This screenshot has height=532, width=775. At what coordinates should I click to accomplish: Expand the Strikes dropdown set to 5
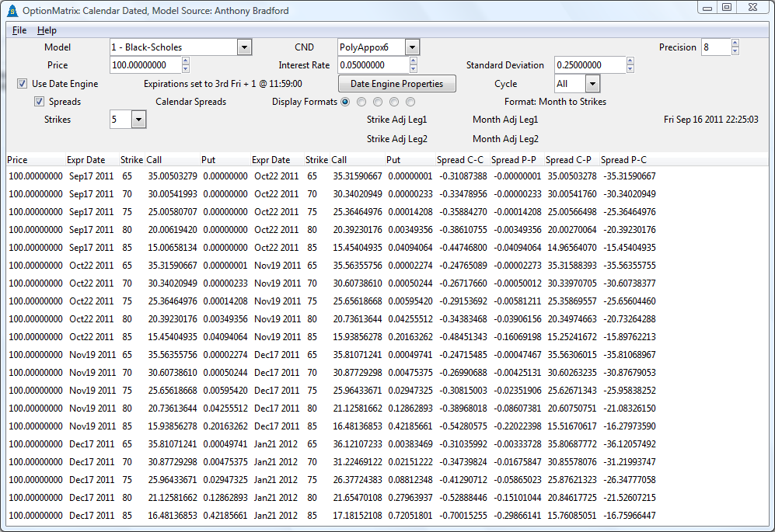point(138,120)
